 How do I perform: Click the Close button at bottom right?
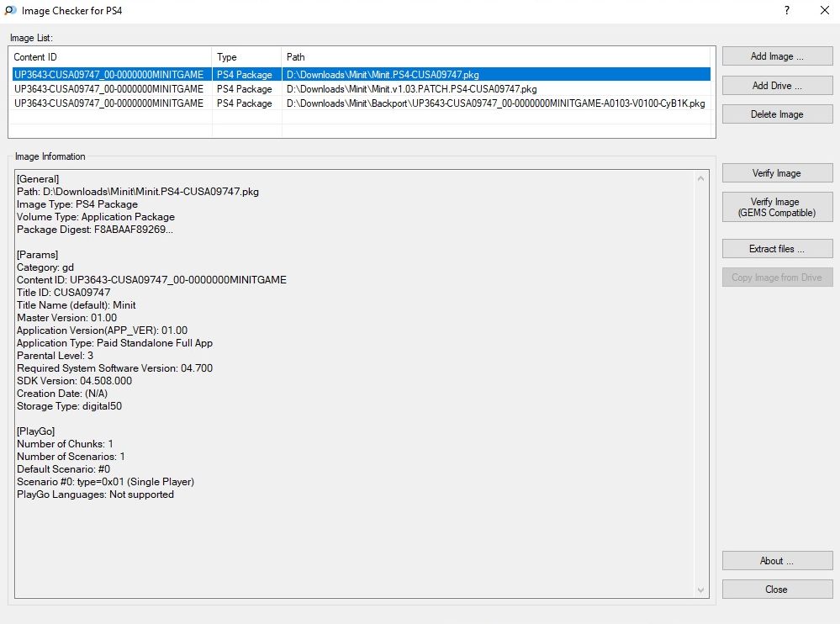pos(777,590)
